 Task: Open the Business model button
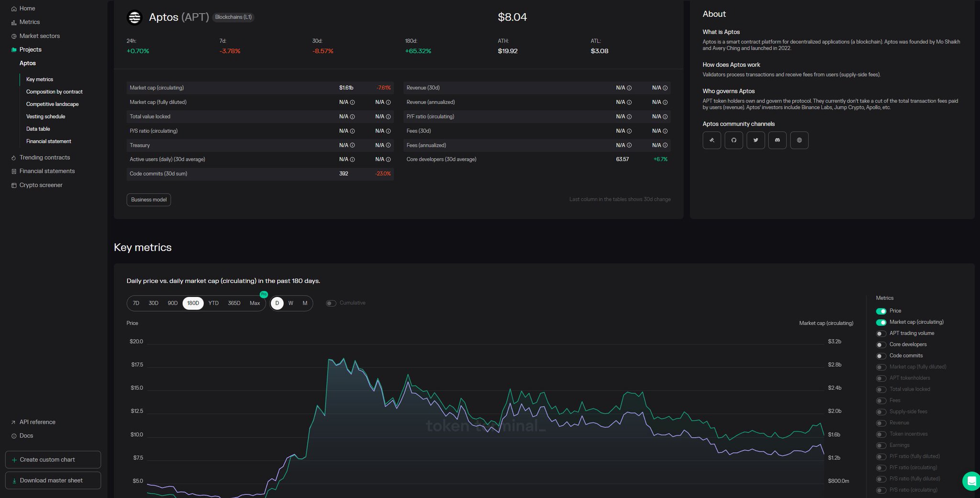149,200
